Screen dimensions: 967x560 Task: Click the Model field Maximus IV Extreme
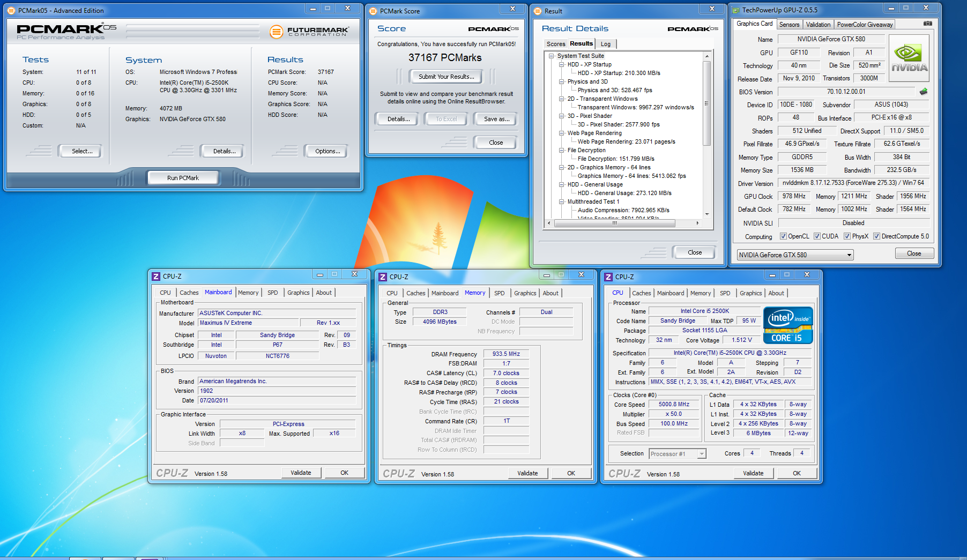click(x=247, y=323)
